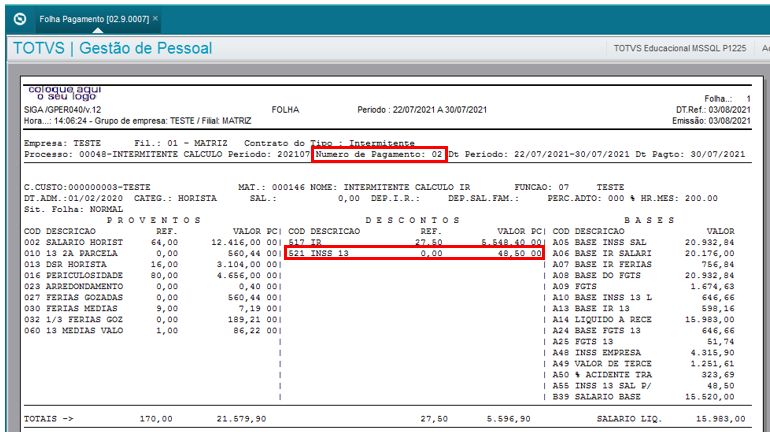Viewport: 770px width, 432px height.
Task: Click the 521 INSS 13 discount row
Action: [x=415, y=253]
